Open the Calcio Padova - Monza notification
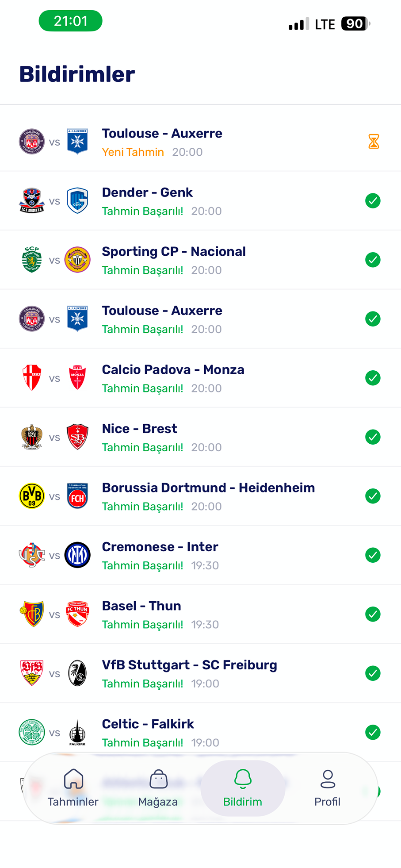 (x=199, y=378)
